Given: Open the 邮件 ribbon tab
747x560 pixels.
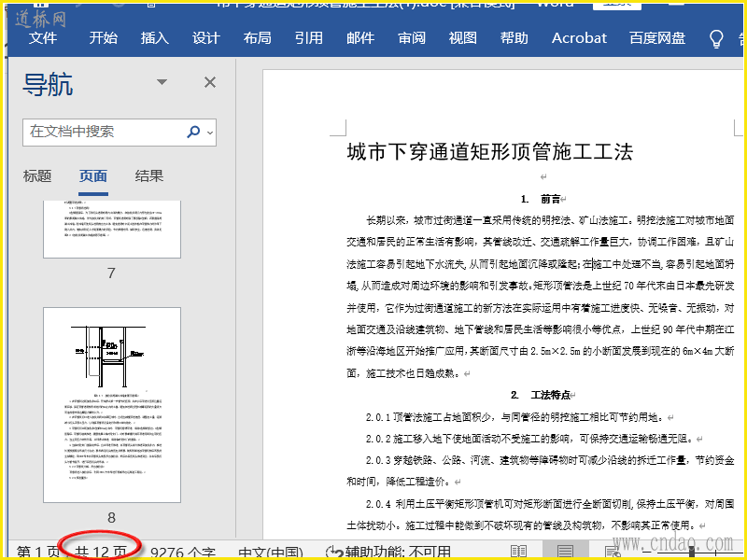Looking at the screenshot, I should click(x=360, y=38).
